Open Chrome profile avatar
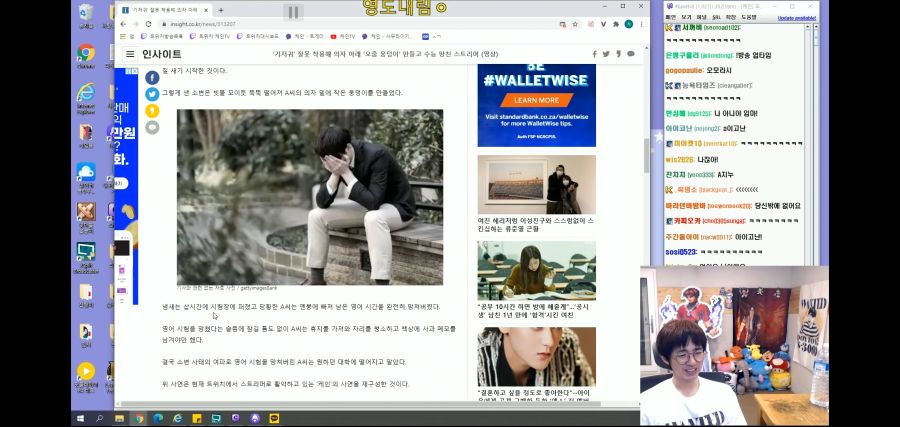 pos(629,24)
